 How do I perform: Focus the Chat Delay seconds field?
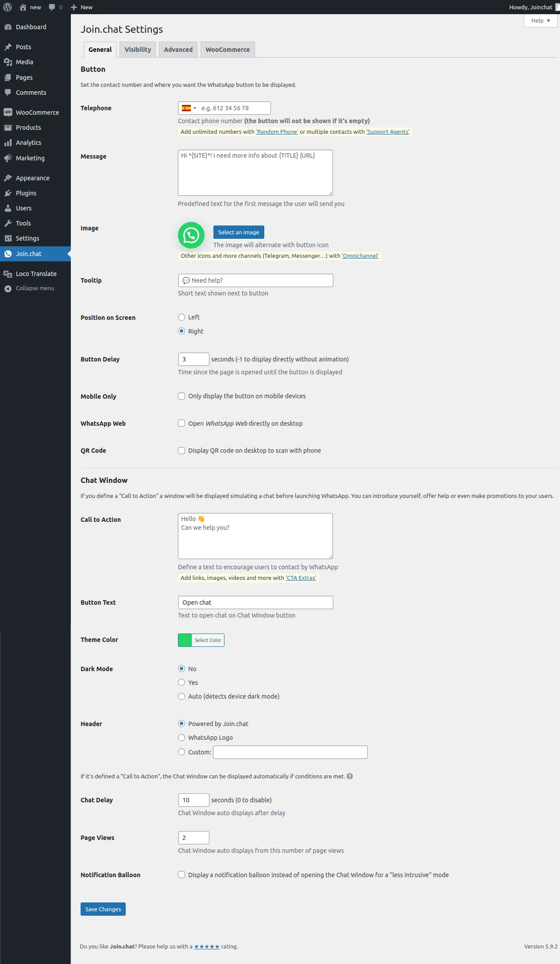[x=193, y=800]
